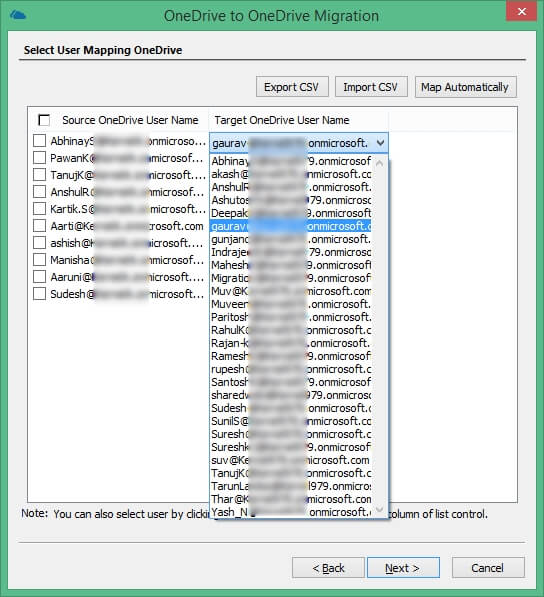
Task: Choose gunjan entry in the dropdown list
Action: click(x=291, y=239)
